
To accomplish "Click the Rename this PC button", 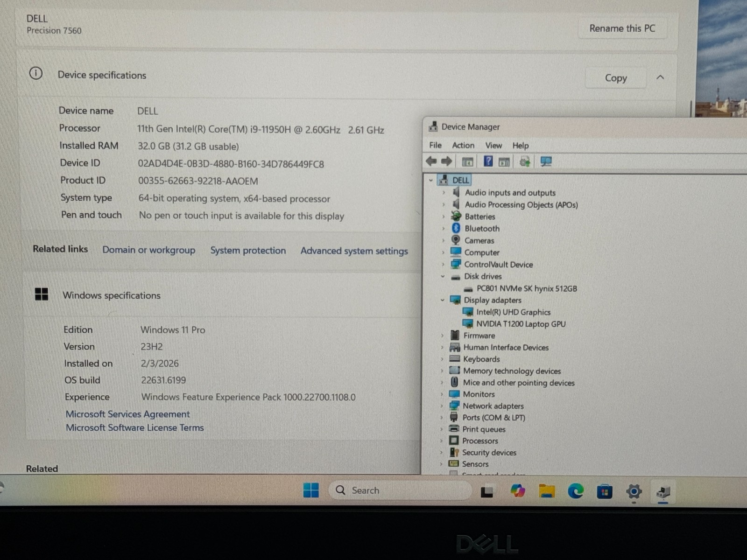I will 622,28.
